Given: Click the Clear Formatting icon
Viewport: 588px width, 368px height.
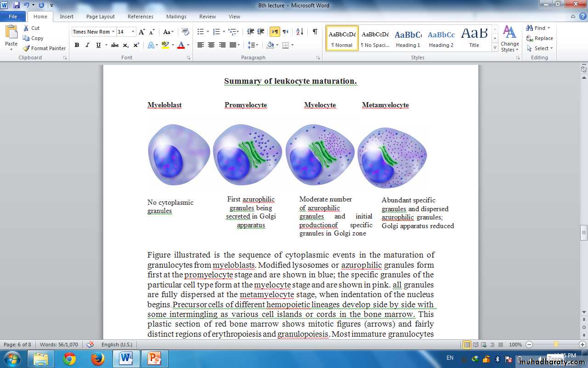Looking at the screenshot, I should [x=186, y=32].
